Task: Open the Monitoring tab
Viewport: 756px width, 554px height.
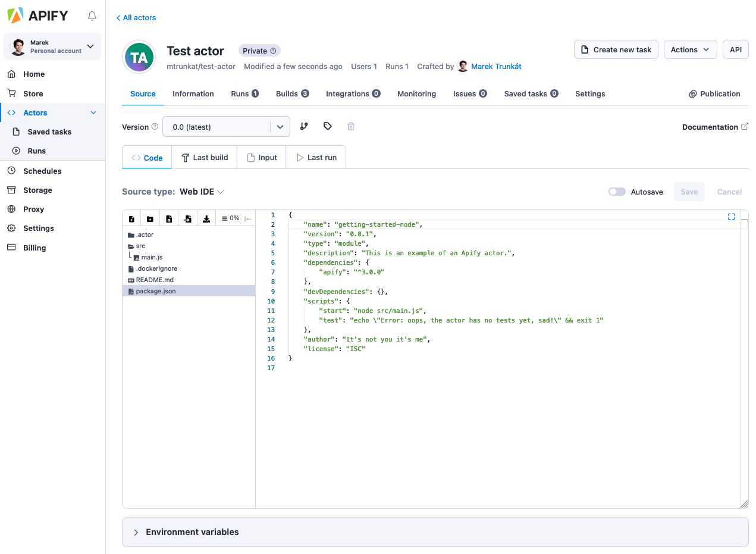Action: (x=416, y=93)
